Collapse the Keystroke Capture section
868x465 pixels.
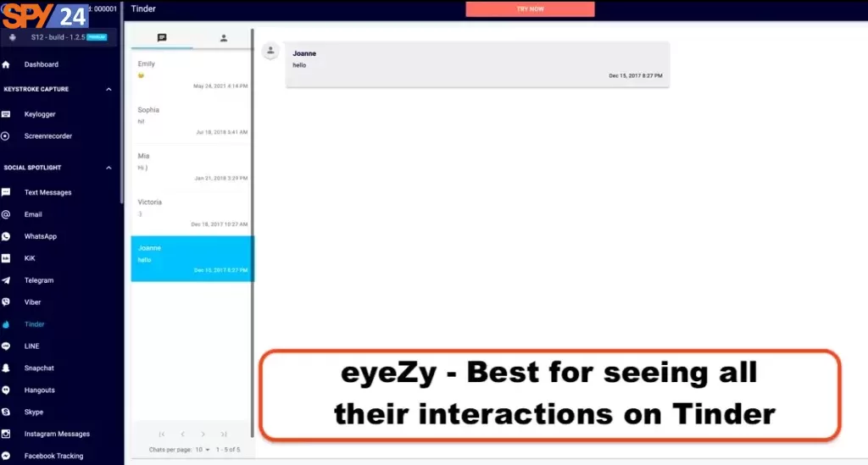point(108,90)
